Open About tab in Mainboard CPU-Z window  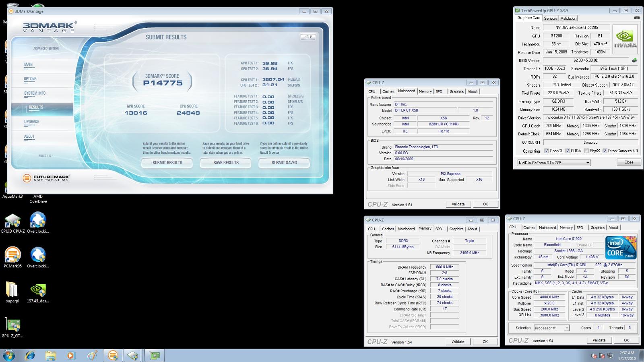(x=473, y=91)
